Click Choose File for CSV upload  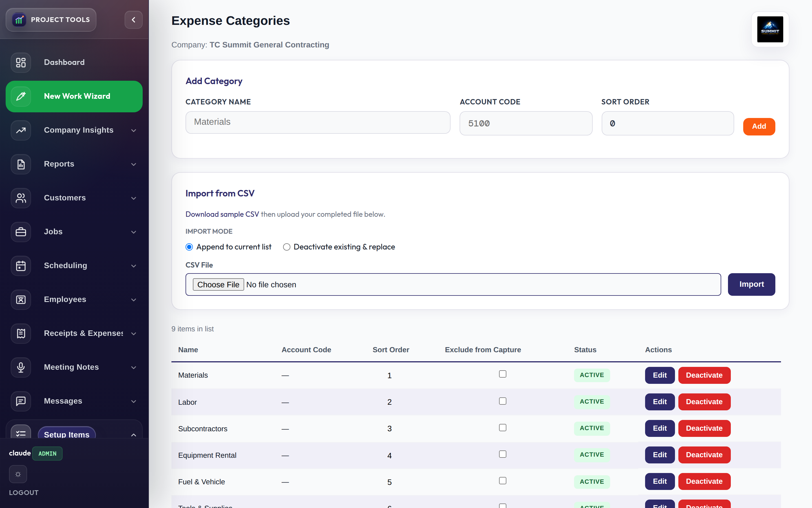pos(218,284)
